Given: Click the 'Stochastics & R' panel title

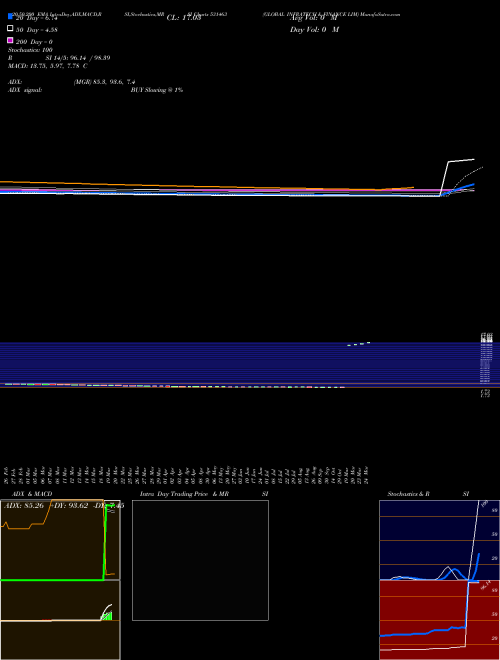Looking at the screenshot, I should click(408, 494).
